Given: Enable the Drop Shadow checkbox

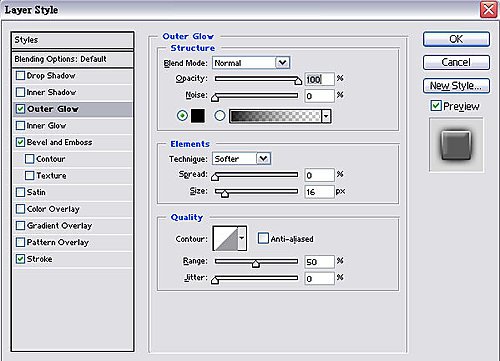Looking at the screenshot, I should pyautogui.click(x=20, y=76).
